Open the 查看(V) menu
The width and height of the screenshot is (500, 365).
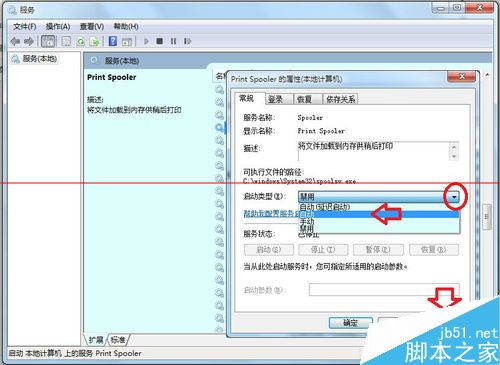tap(92, 26)
